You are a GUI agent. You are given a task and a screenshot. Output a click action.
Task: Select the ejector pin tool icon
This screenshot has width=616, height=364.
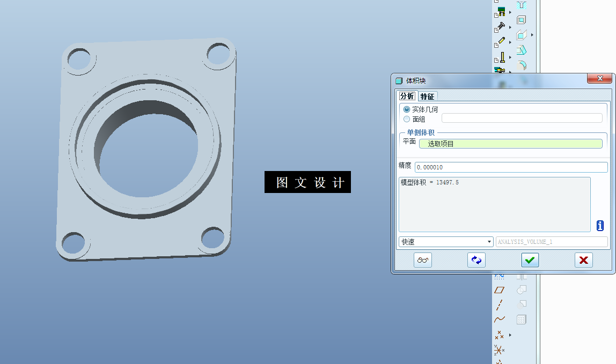[501, 57]
